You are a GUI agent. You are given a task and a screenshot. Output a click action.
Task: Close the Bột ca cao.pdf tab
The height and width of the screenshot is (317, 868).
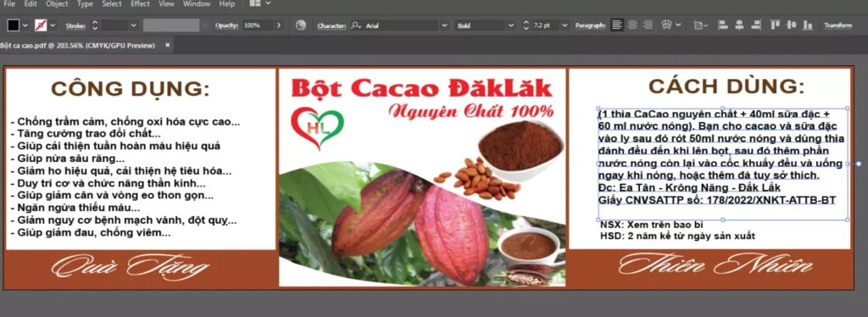(x=167, y=46)
